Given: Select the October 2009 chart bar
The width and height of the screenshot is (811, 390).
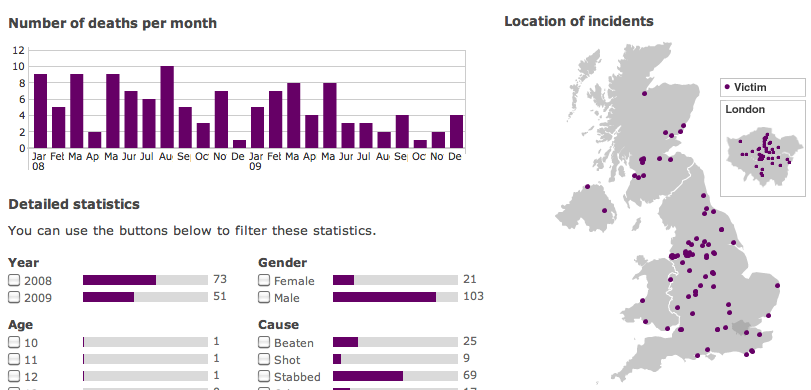Looking at the screenshot, I should (x=420, y=144).
